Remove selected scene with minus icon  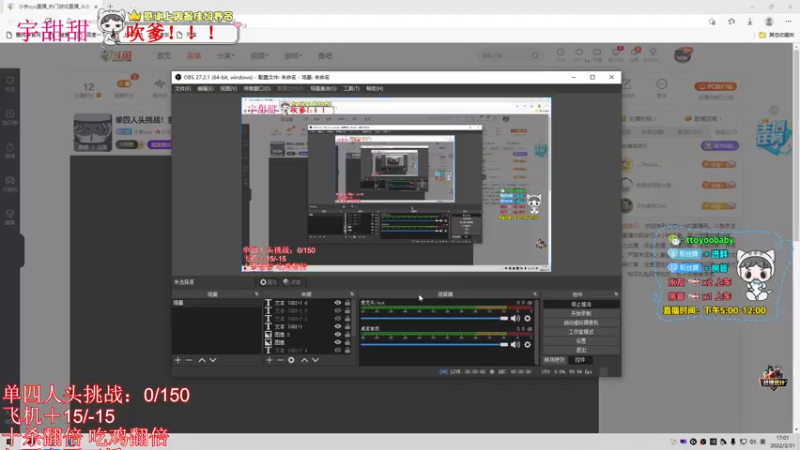click(189, 360)
